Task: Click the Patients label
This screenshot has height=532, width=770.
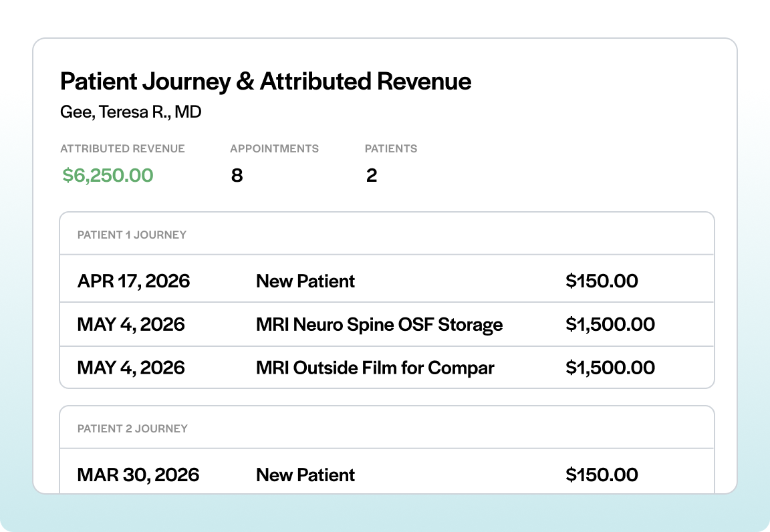Action: 391,149
